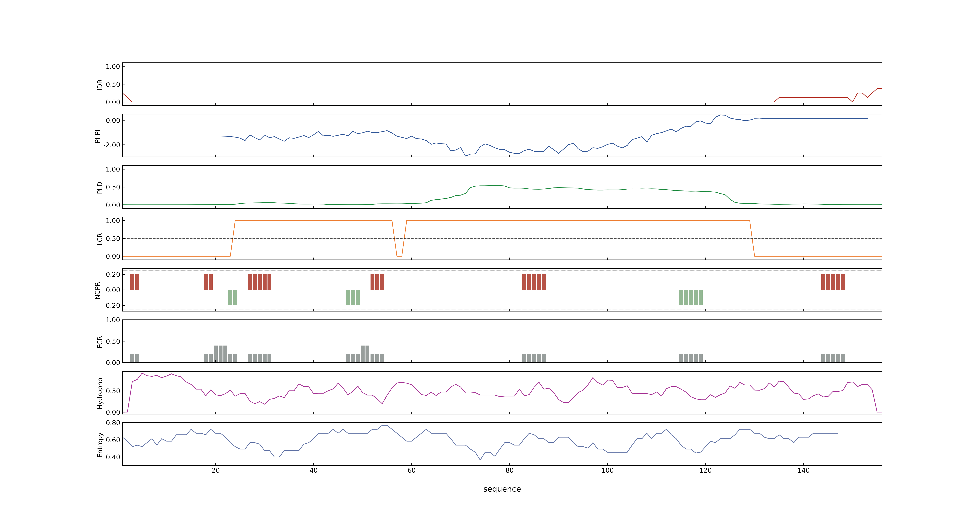The height and width of the screenshot is (523, 980).
Task: Click the PLD y-axis label
Action: (x=100, y=187)
